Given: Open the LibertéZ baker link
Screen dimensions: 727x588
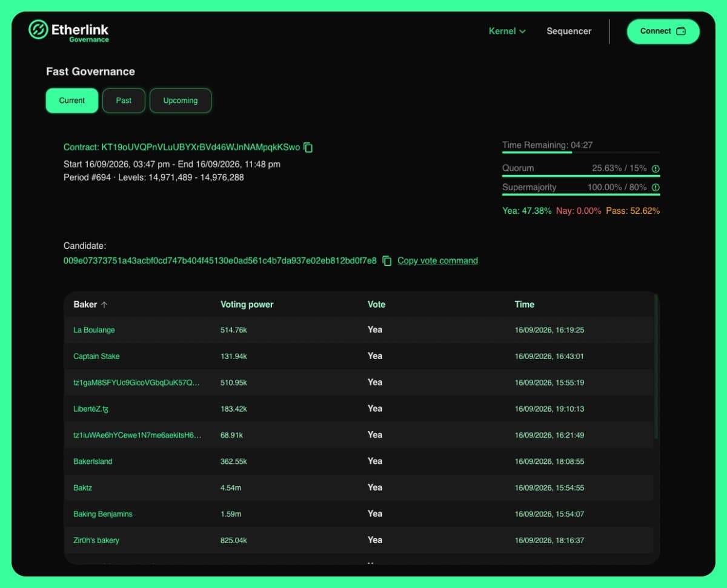Looking at the screenshot, I should pos(91,409).
